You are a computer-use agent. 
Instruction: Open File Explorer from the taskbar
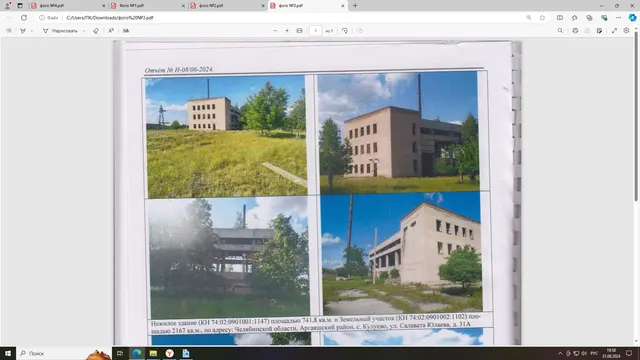(153, 353)
